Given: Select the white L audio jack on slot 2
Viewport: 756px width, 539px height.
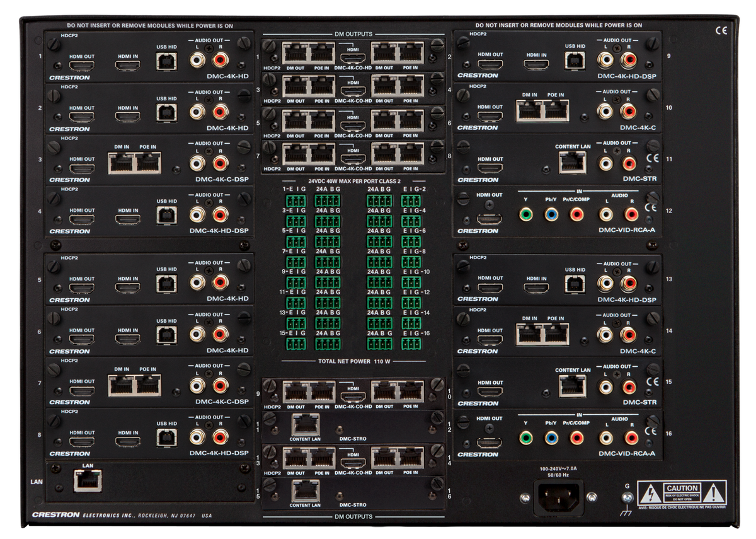Looking at the screenshot, I should 198,112.
